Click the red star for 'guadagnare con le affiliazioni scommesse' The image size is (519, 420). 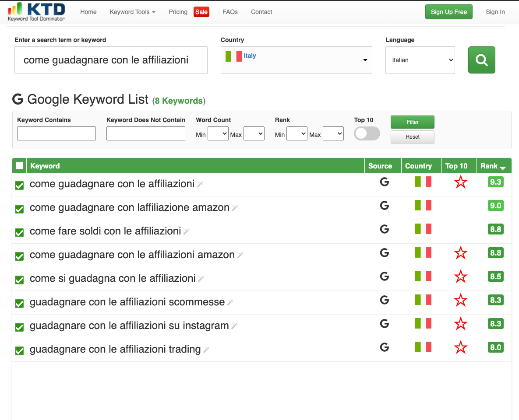coord(460,300)
